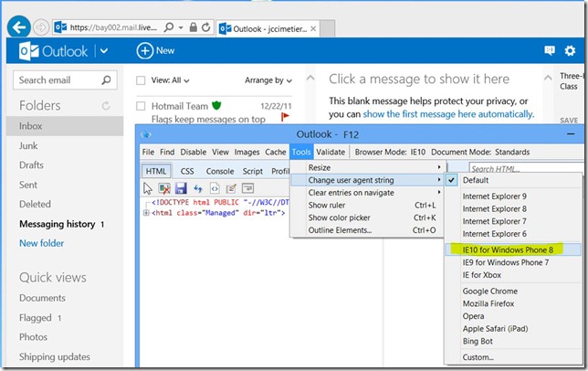Click the scroll-up arrow of message list
Viewport: 588px width, 371px height.
(x=310, y=78)
